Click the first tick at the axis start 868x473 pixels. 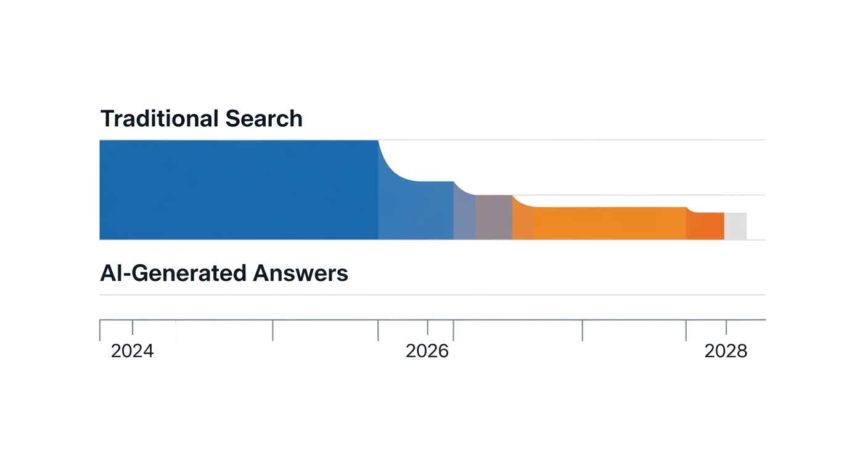tap(100, 330)
